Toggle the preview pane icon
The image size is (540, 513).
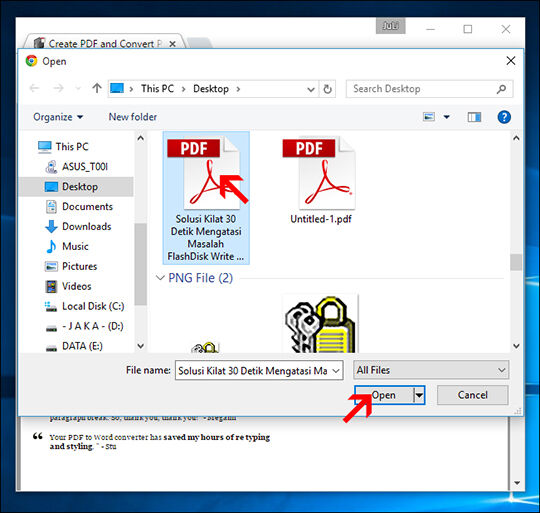point(474,117)
